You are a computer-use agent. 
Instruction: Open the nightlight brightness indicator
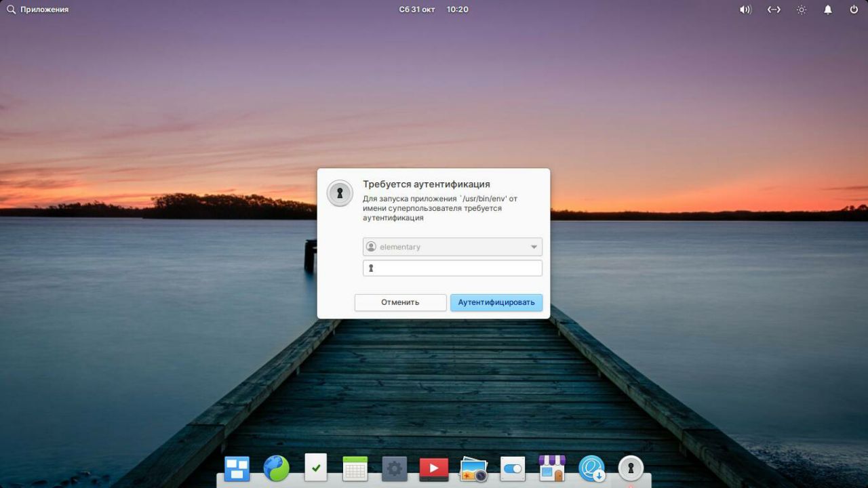(x=802, y=9)
